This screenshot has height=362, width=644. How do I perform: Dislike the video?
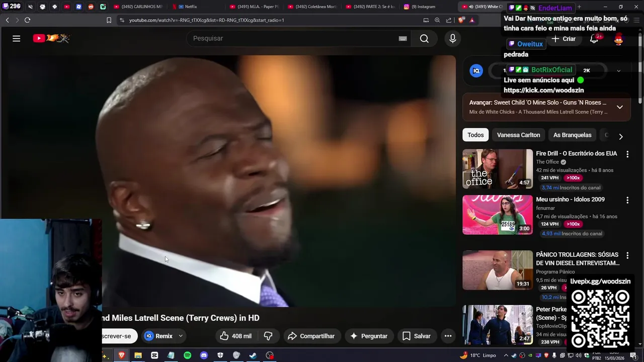[268, 336]
